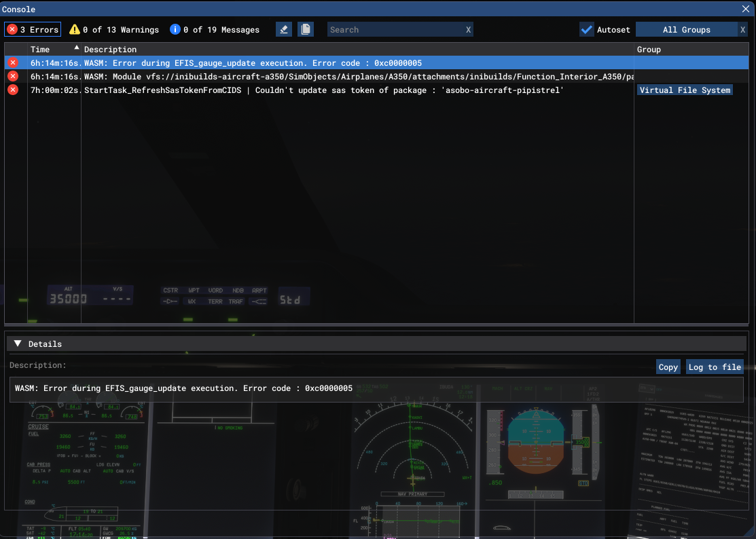The image size is (756, 539).
Task: Reset the All Groups filter with X
Action: 742,30
